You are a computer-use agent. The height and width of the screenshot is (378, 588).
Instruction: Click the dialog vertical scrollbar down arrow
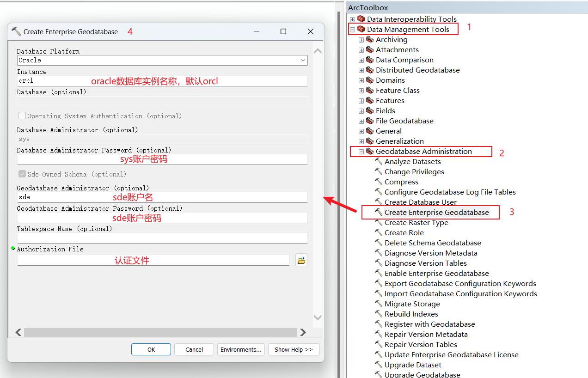[318, 317]
